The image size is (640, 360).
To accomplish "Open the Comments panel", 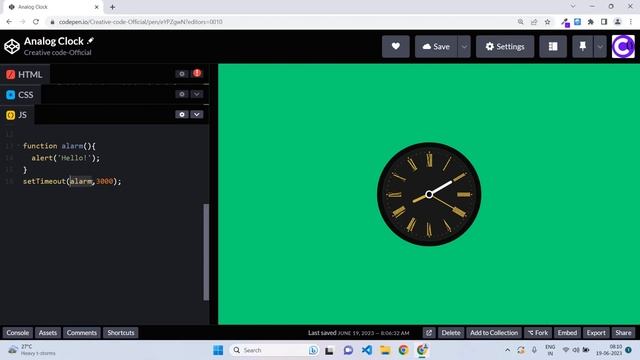I will [82, 333].
